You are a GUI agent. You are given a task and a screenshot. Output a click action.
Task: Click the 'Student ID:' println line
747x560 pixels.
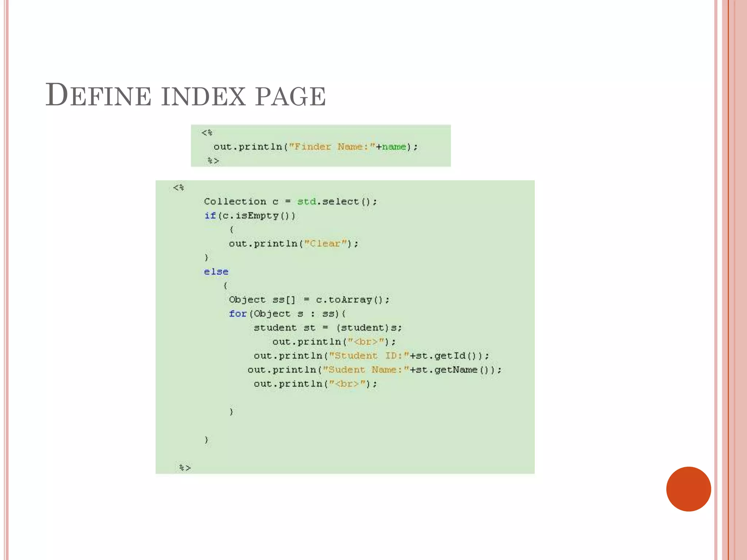[x=371, y=356]
